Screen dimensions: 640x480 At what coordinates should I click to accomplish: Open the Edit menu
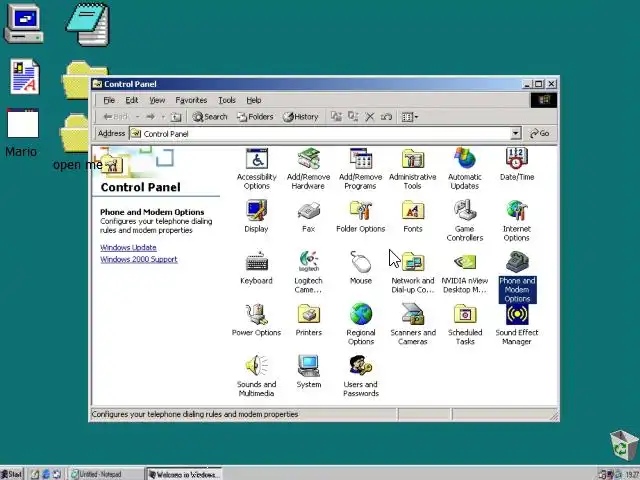[x=131, y=100]
